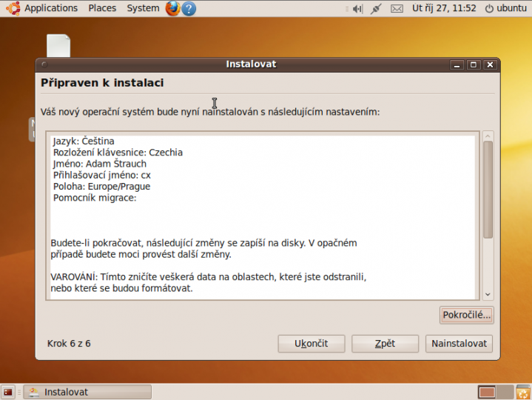
Task: Open the clock showing Út říj 27, 11:52
Action: coord(444,8)
